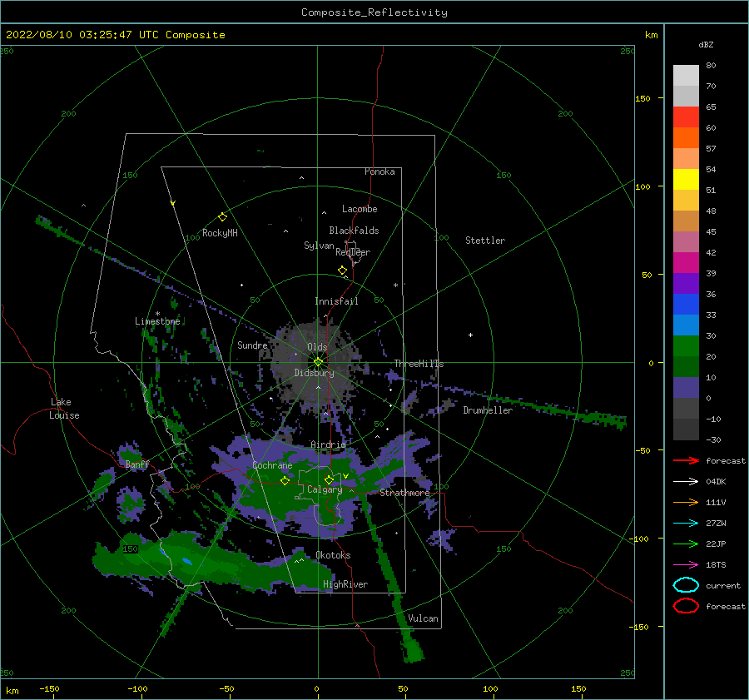
Task: Click the Banff city label
Action: (x=137, y=464)
